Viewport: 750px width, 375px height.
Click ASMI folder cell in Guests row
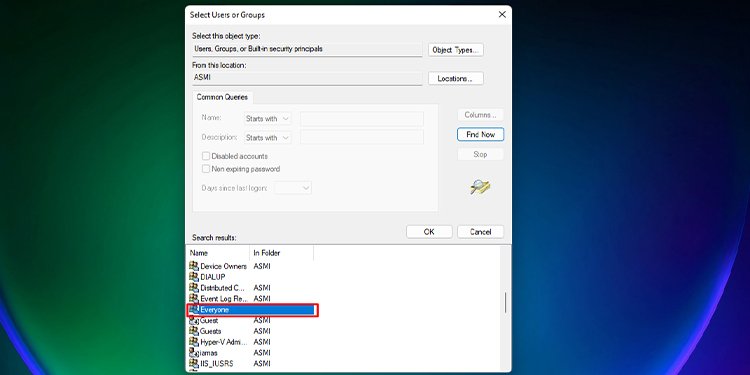tap(262, 331)
